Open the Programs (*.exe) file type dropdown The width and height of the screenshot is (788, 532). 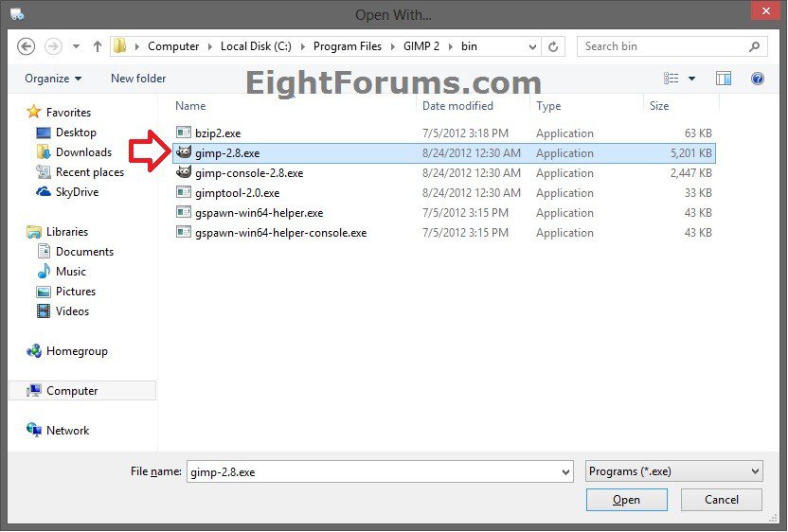(673, 470)
